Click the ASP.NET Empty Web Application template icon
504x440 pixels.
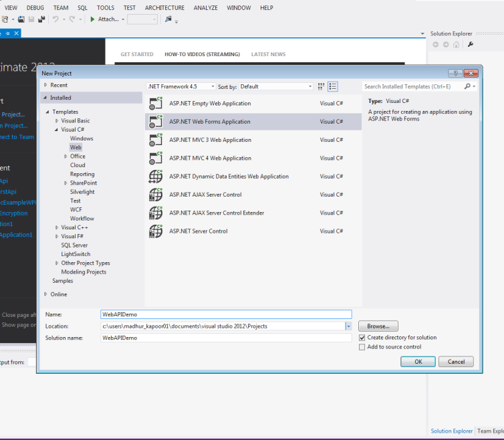point(156,104)
